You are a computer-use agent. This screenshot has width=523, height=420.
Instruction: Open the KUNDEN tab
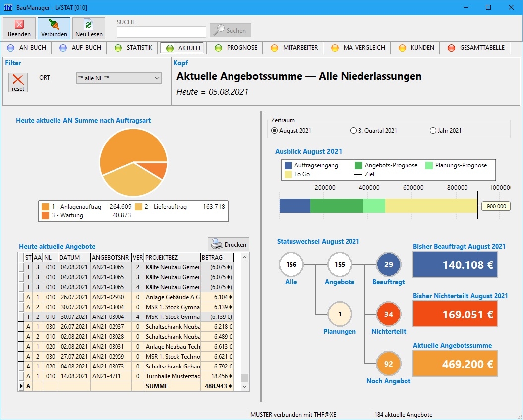(416, 48)
